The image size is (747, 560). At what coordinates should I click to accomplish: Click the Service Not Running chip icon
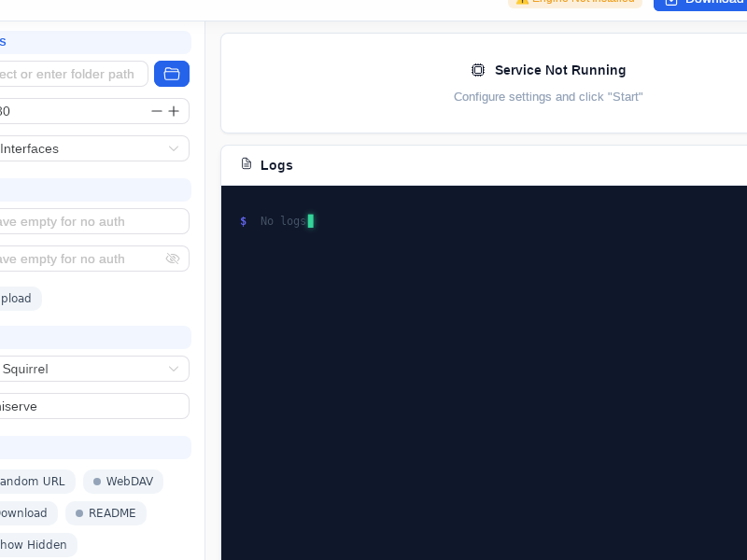coord(478,70)
